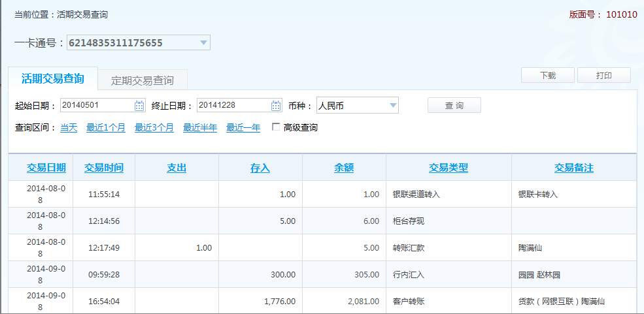Choose the 最近1个月 range link
The height and width of the screenshot is (314, 644).
[x=106, y=128]
